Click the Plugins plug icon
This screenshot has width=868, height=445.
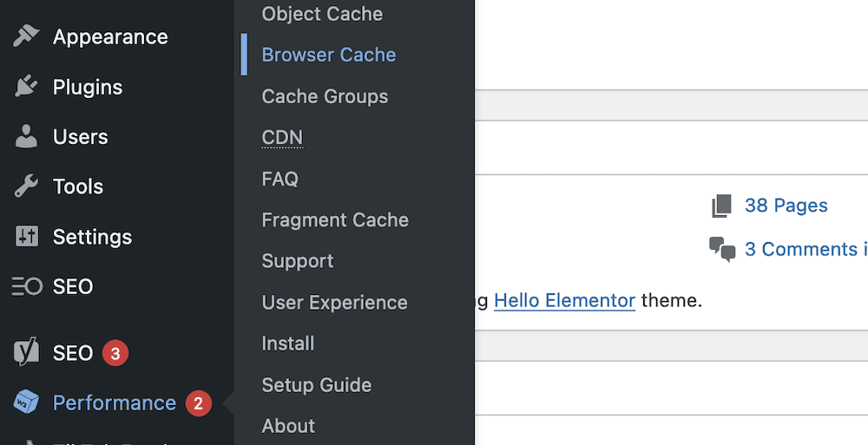point(27,87)
